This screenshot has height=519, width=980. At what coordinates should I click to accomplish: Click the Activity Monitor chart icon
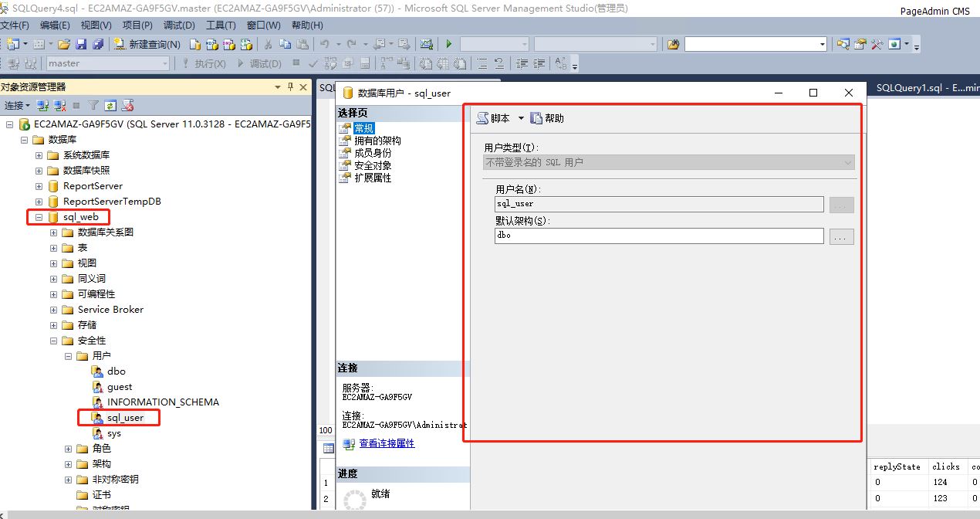point(426,45)
